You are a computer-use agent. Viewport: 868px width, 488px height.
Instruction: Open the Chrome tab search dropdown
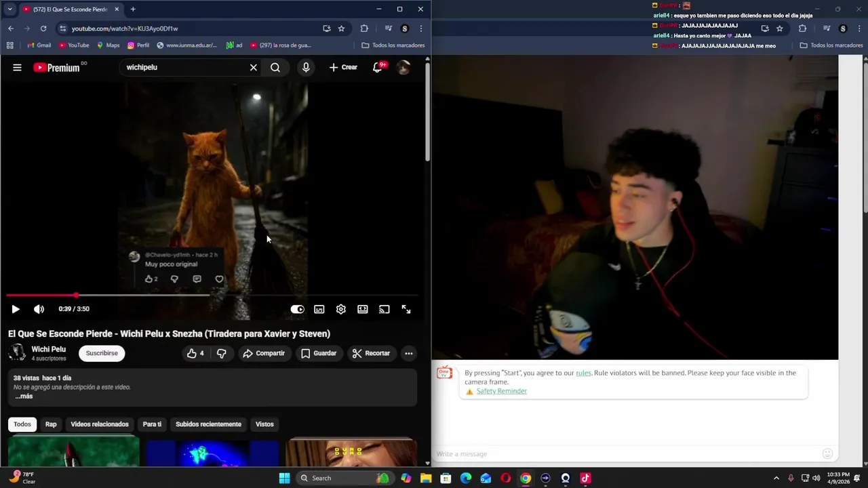pos(9,9)
